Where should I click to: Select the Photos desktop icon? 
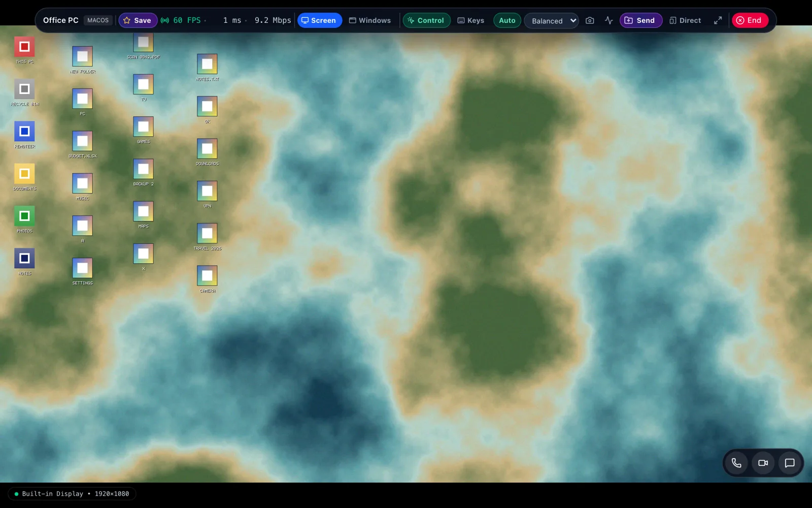pos(24,219)
